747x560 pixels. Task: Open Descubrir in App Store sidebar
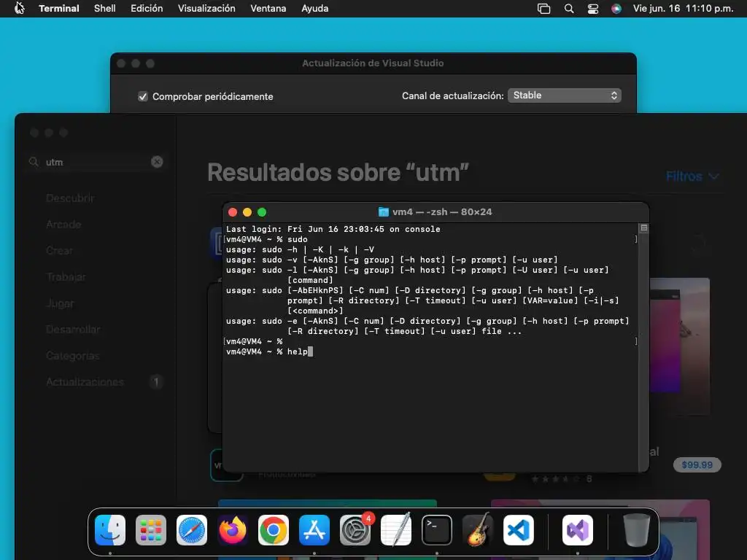70,198
